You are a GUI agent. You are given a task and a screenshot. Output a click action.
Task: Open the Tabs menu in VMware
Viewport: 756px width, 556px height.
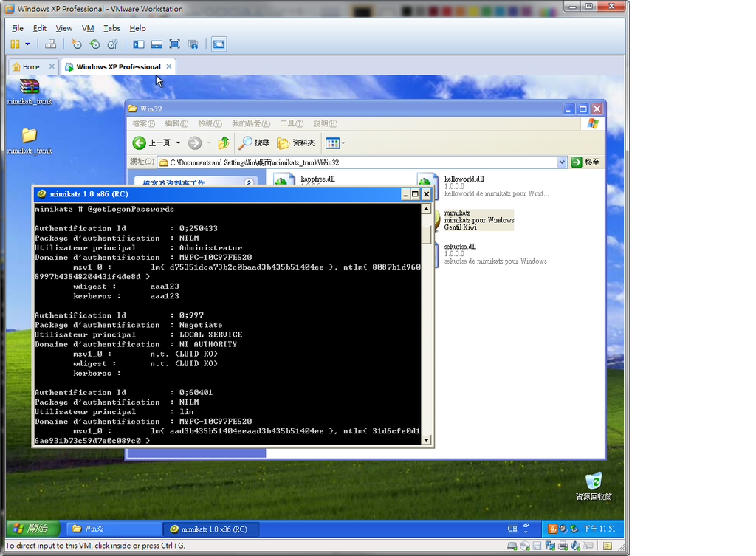[x=111, y=28]
